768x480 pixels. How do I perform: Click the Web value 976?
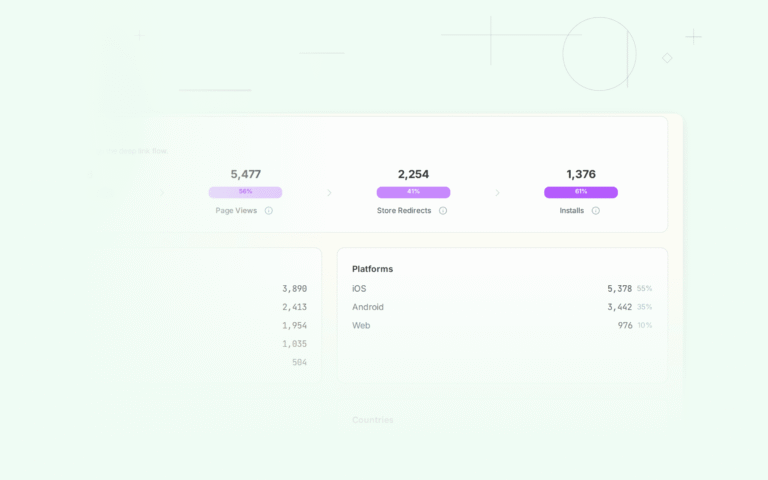(x=625, y=325)
